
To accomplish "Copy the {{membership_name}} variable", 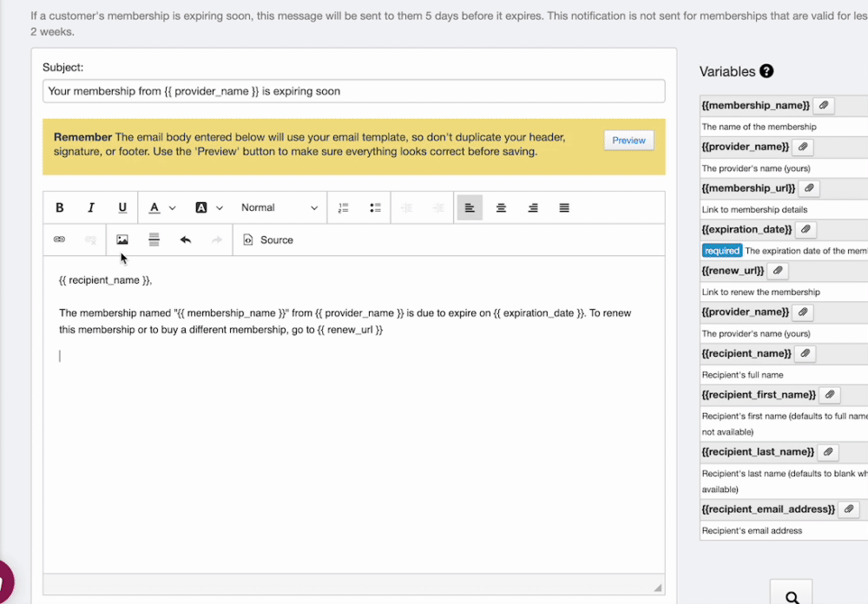I will tap(824, 106).
